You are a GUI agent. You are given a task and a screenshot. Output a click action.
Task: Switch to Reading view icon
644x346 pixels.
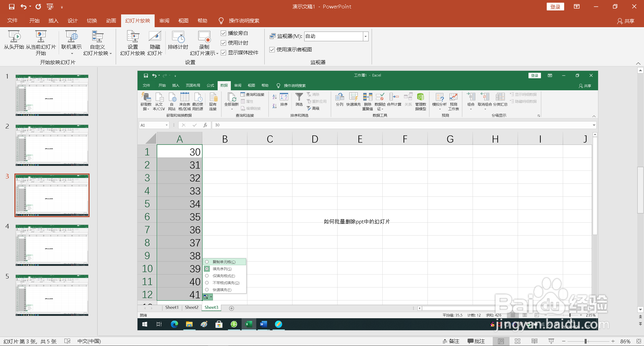[534, 341]
